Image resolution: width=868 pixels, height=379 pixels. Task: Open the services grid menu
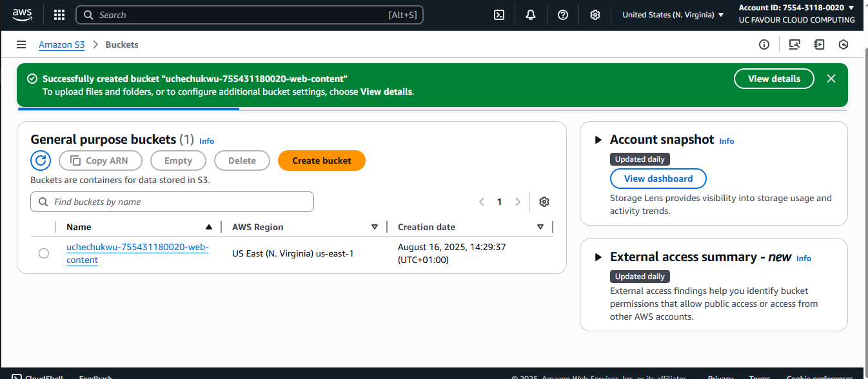tap(59, 15)
